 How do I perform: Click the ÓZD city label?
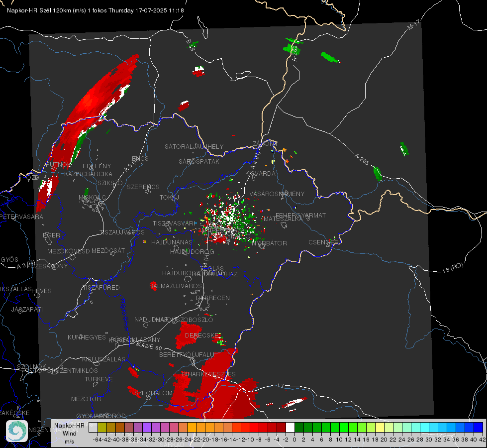pyautogui.click(x=33, y=177)
